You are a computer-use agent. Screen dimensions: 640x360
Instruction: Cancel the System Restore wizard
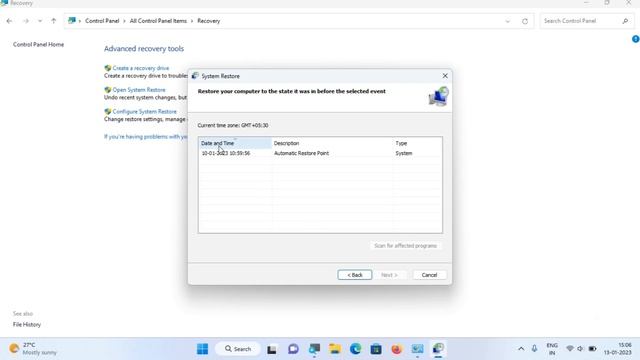pos(429,275)
